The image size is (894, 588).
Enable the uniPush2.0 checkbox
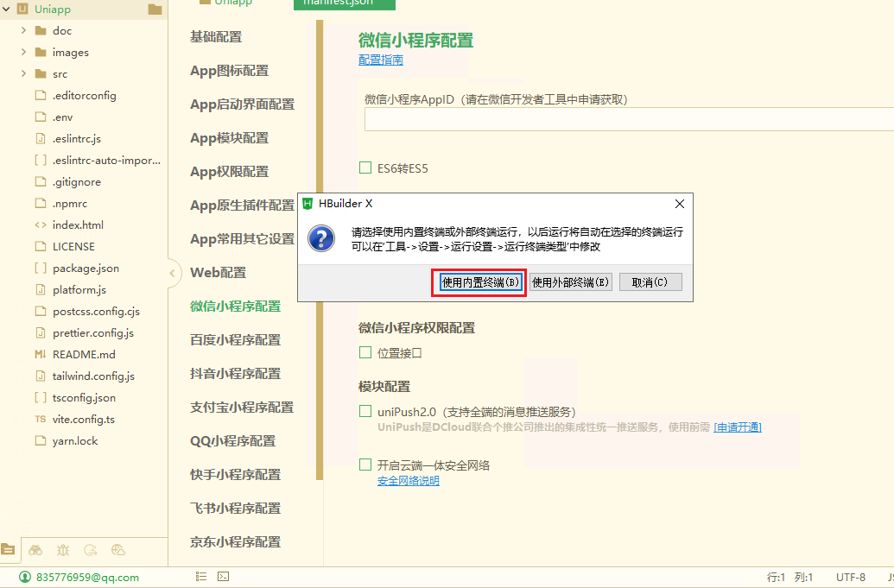365,412
